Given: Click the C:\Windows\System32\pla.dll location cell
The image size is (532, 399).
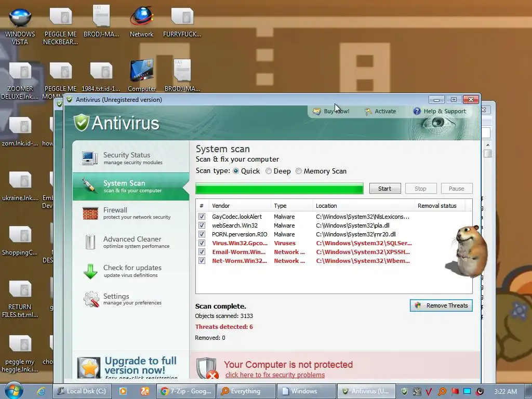Looking at the screenshot, I should point(353,225).
